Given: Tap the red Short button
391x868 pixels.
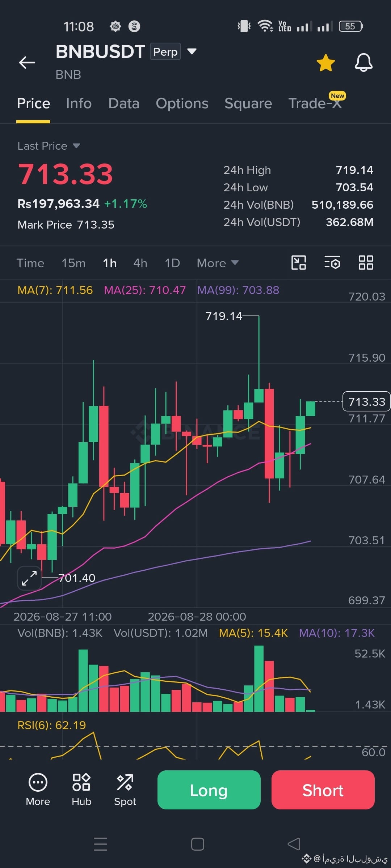Looking at the screenshot, I should pyautogui.click(x=323, y=790).
